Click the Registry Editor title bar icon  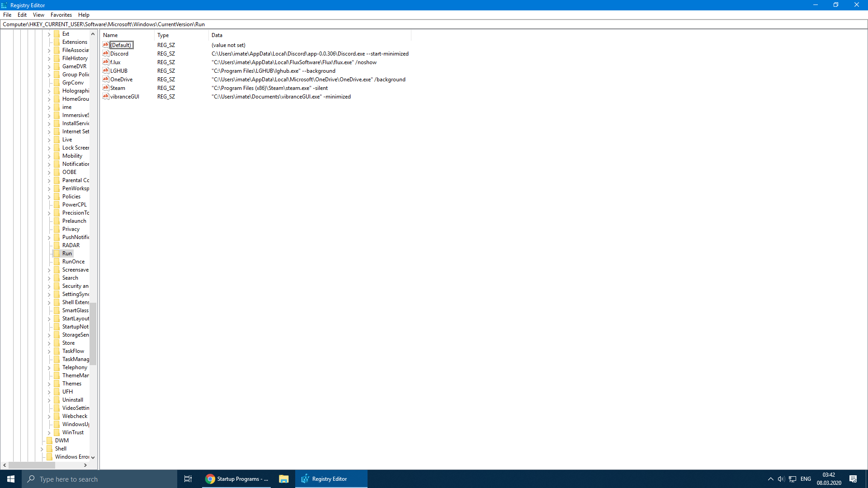tap(4, 5)
